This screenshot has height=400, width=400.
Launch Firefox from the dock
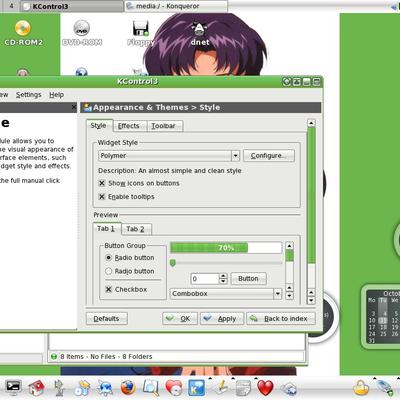pyautogui.click(x=128, y=388)
